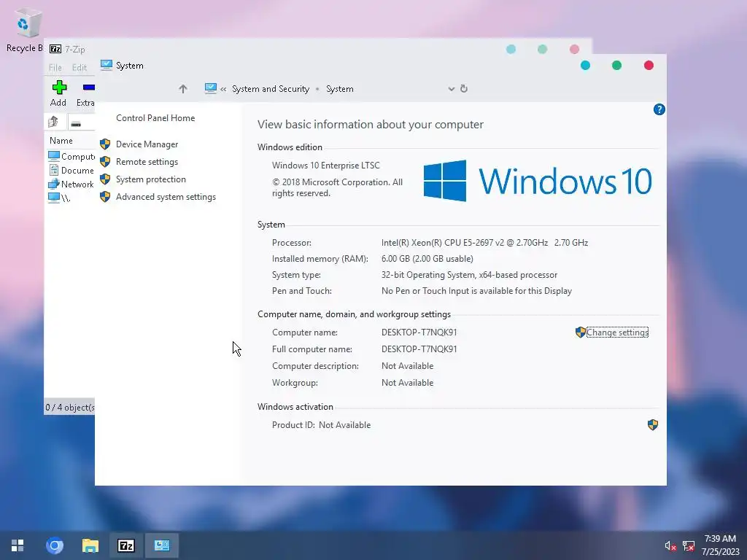
Task: Open help with the blue question mark icon
Action: pyautogui.click(x=659, y=109)
